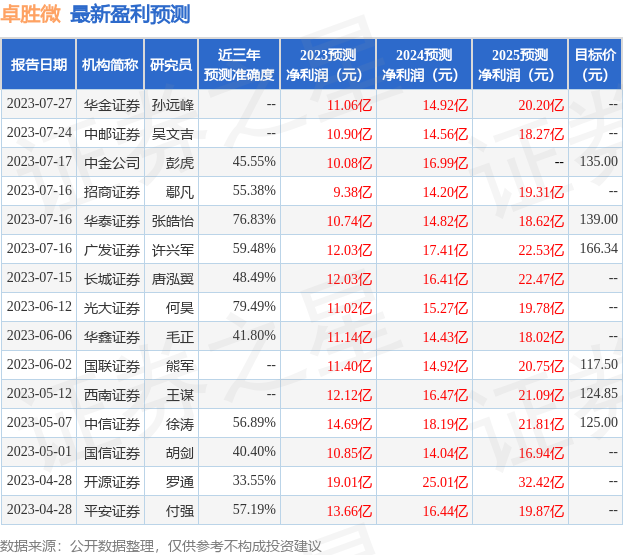Click the 14.56亿 forecast value
Screen dimensions: 623x555
coord(445,134)
